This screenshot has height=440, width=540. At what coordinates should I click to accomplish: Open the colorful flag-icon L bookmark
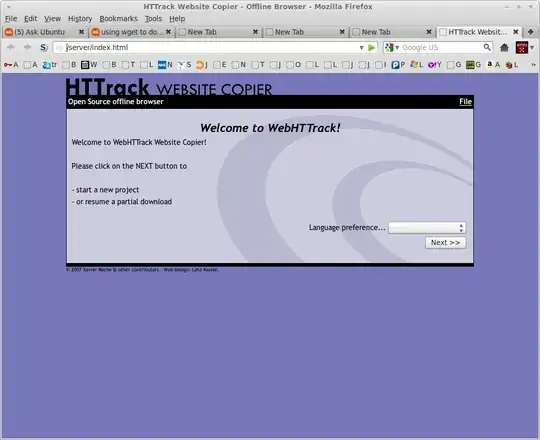(416, 64)
